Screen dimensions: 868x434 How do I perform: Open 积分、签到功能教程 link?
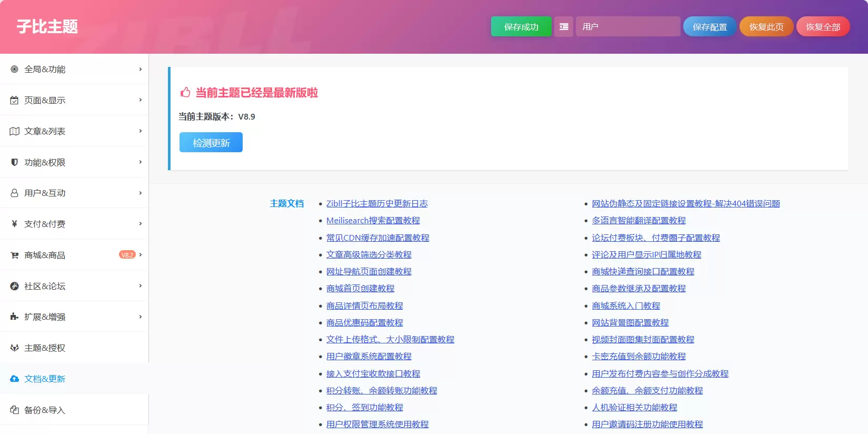point(365,407)
